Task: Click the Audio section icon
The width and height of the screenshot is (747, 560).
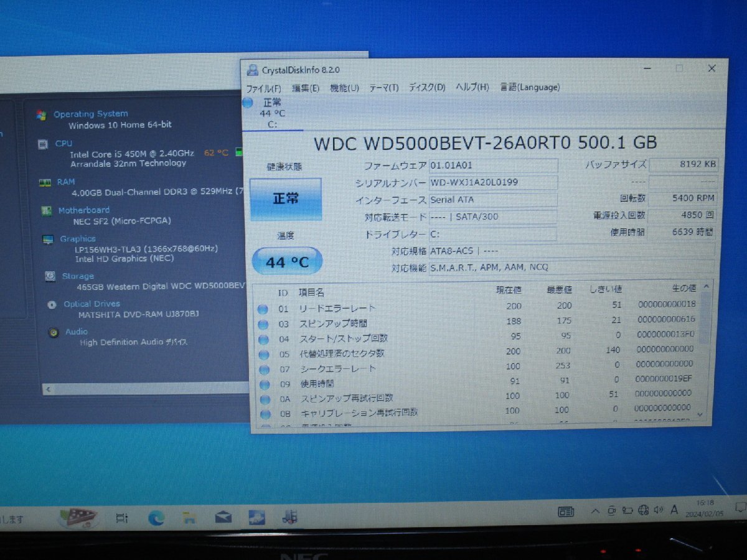Action: 53,331
